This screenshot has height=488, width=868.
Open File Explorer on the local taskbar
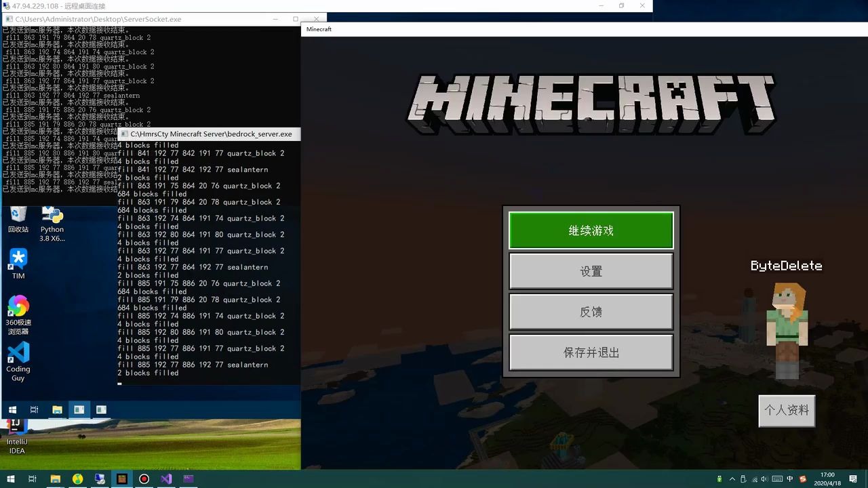[56, 479]
